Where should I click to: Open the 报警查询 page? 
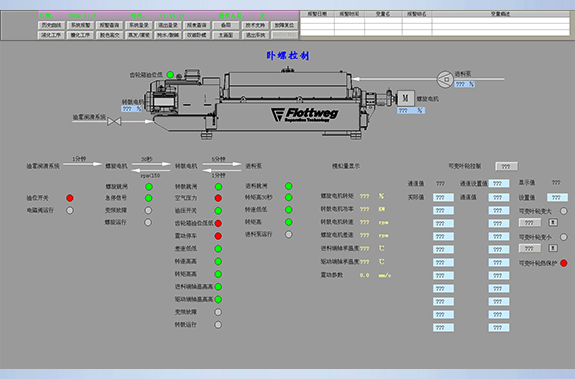pos(109,25)
